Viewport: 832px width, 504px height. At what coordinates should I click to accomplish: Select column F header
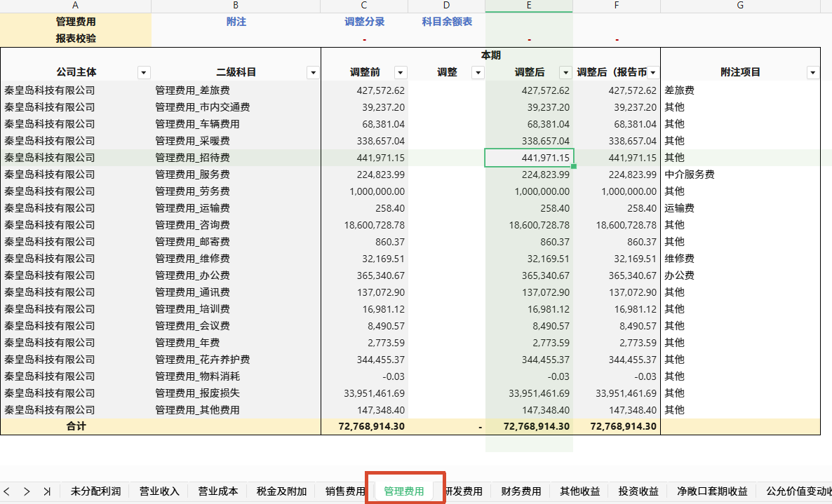click(x=617, y=6)
